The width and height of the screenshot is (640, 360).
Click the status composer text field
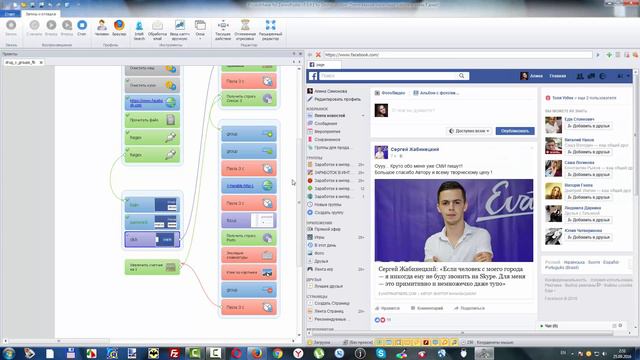(461, 110)
